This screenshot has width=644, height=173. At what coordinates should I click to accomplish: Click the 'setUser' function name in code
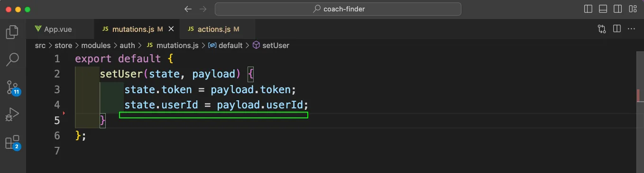pos(121,74)
